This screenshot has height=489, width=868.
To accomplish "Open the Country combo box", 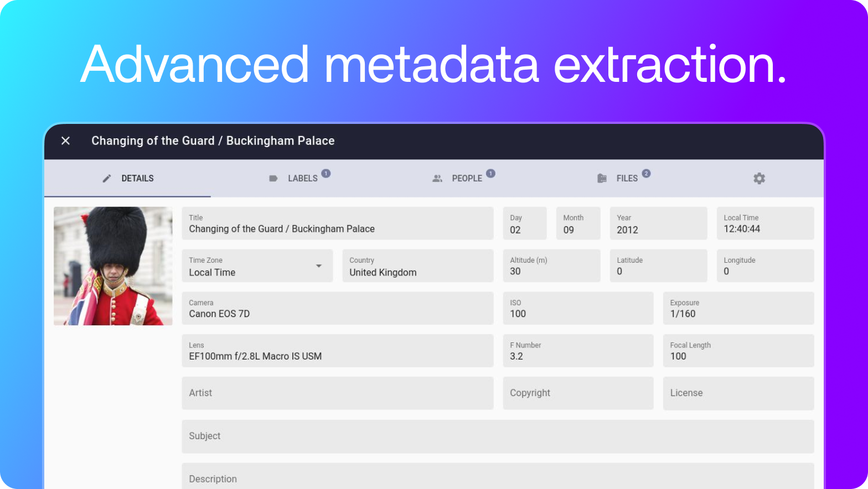I will [417, 266].
